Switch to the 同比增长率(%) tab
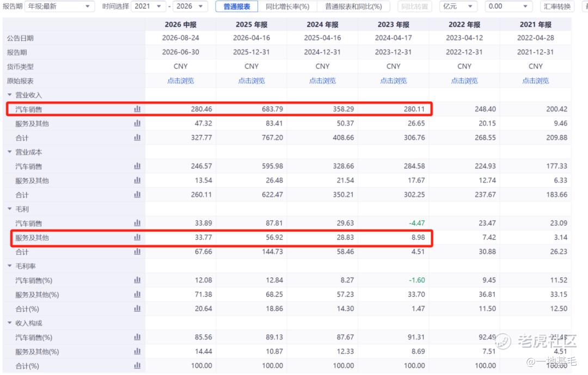This screenshot has width=588, height=375. (x=287, y=7)
